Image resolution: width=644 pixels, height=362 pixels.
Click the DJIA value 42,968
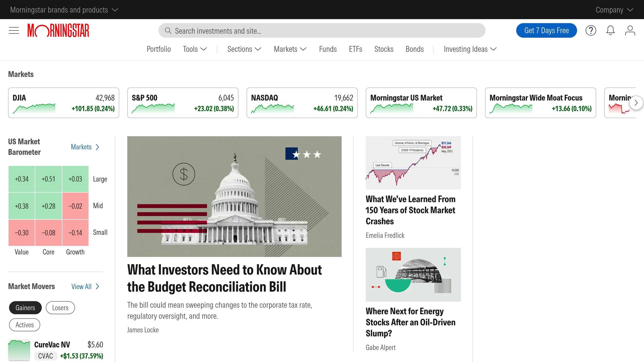coord(105,98)
